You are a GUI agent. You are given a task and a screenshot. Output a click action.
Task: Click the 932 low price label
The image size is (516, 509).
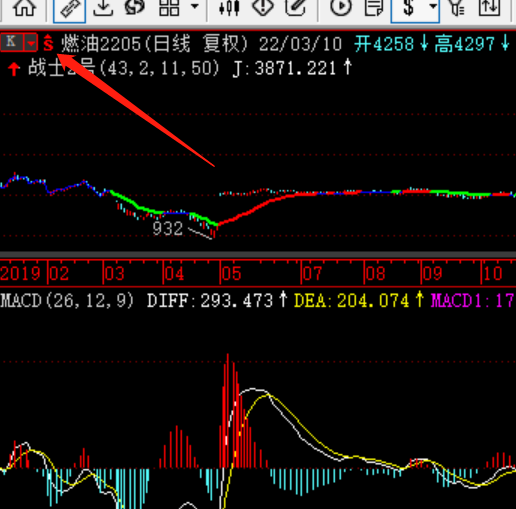click(168, 229)
